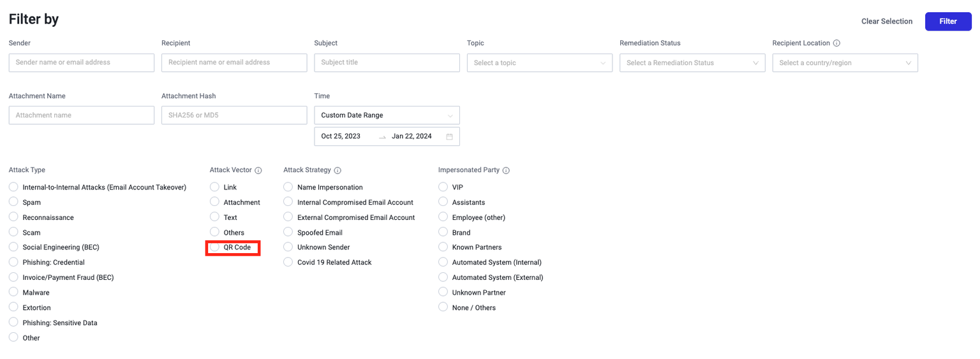Choose the Spoofed Email attack strategy
Image resolution: width=980 pixels, height=359 pixels.
click(x=288, y=232)
